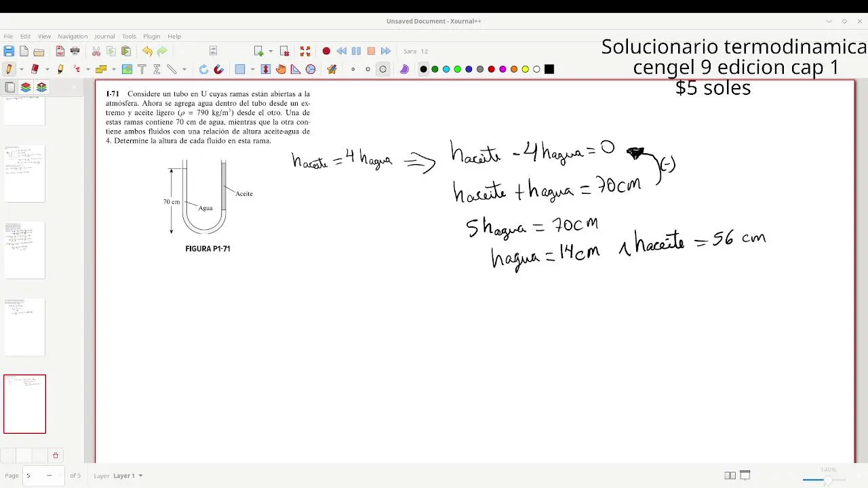
Task: Open the default tool star icon
Action: (x=332, y=69)
